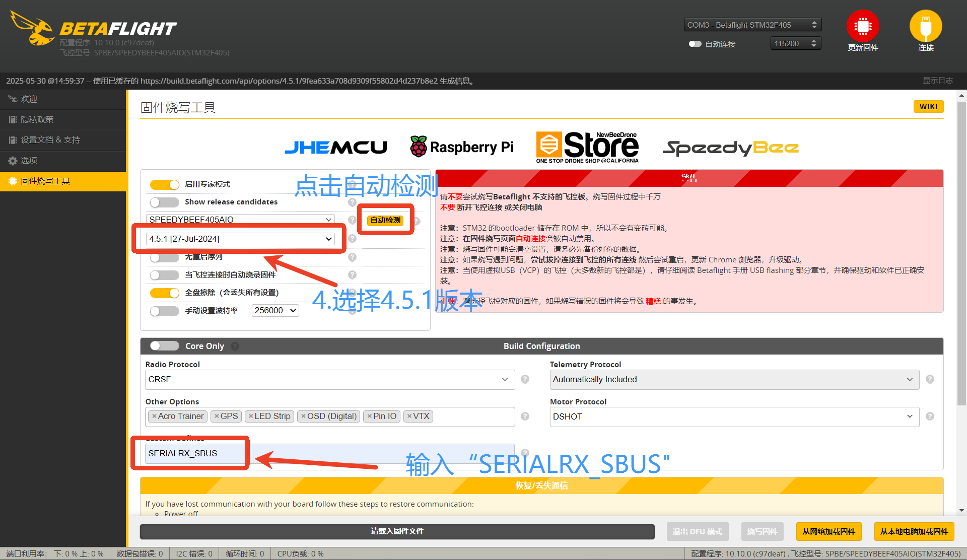Click help icon beside Show release candidates

point(353,202)
